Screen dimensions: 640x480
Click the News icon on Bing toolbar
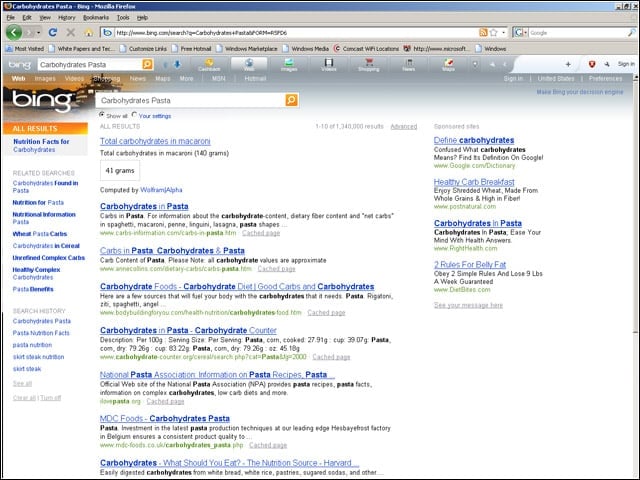point(409,64)
